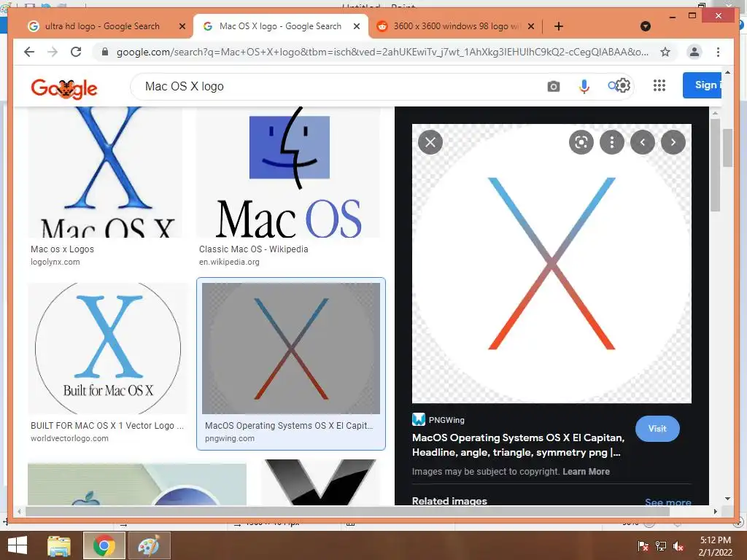
Task: Select the 'Mac OS X logo' tab
Action: (x=280, y=26)
